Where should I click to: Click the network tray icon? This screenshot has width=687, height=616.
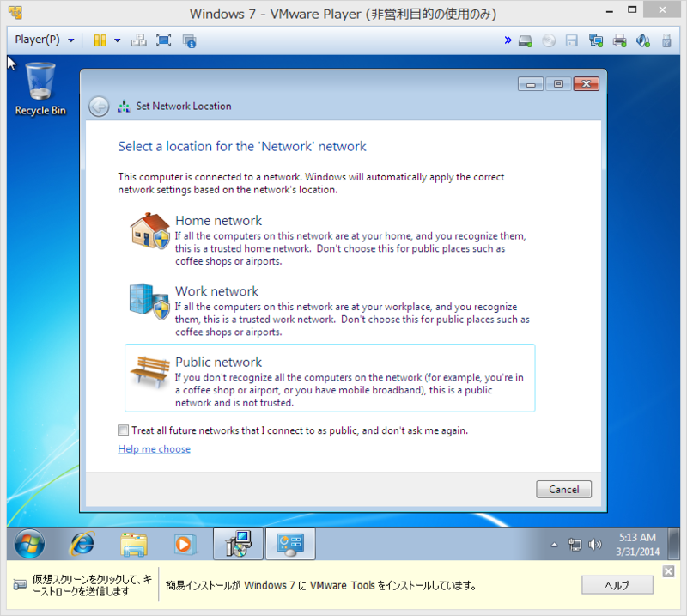tap(575, 545)
